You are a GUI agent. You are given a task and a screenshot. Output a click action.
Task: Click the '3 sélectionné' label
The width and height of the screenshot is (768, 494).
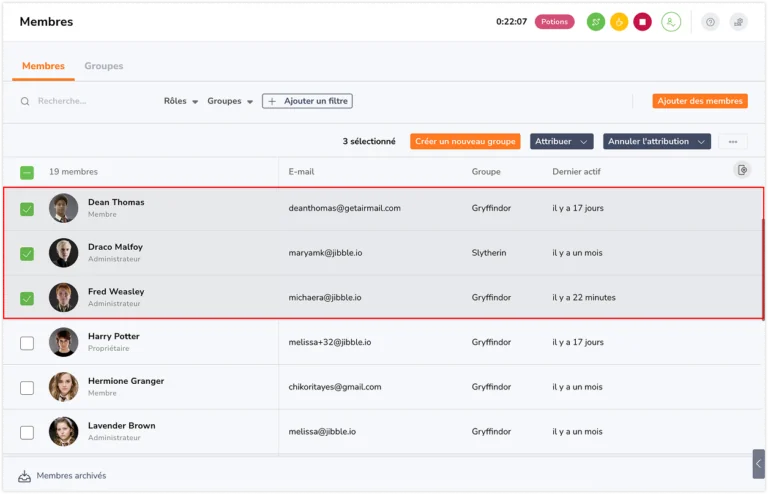[369, 141]
